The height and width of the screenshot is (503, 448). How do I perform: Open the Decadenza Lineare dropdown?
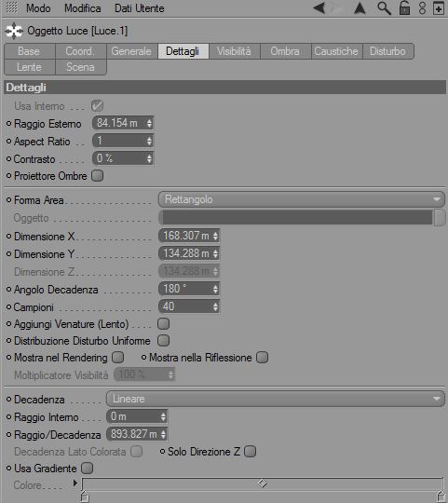276,399
